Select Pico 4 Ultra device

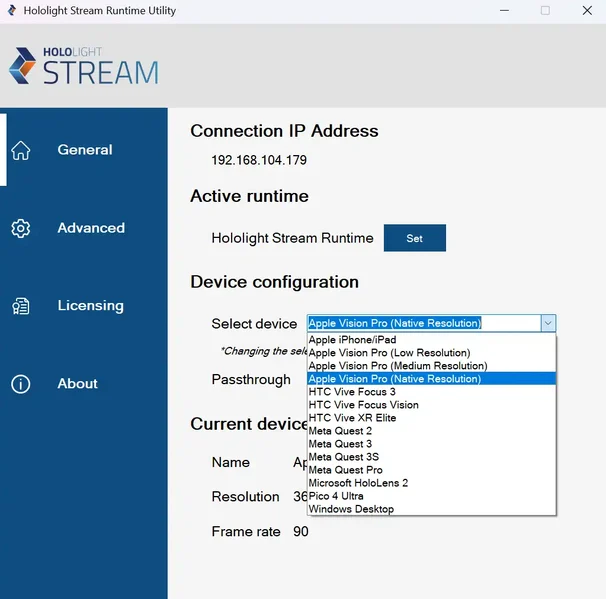tap(431, 496)
